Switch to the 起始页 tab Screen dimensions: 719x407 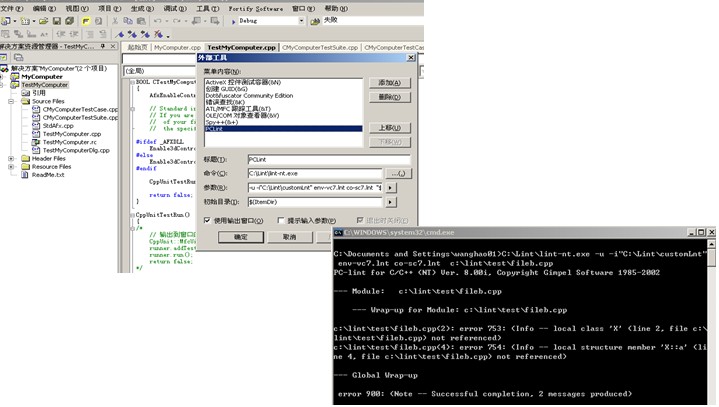pyautogui.click(x=137, y=47)
